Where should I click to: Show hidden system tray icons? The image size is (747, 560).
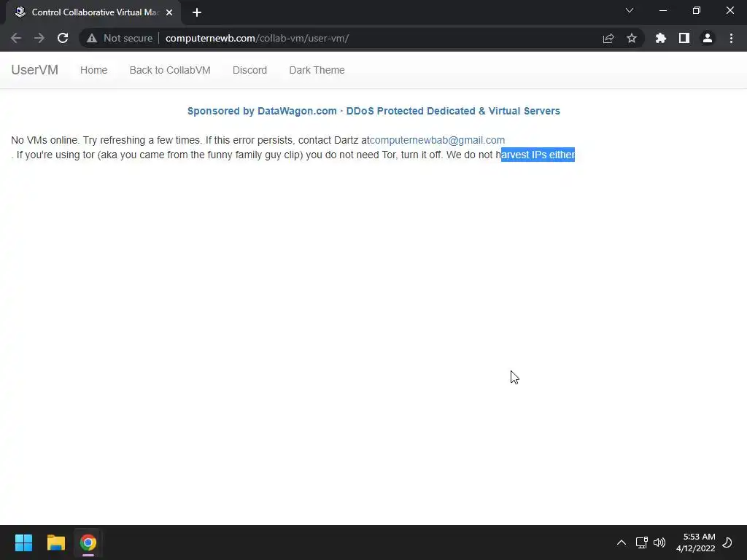622,542
